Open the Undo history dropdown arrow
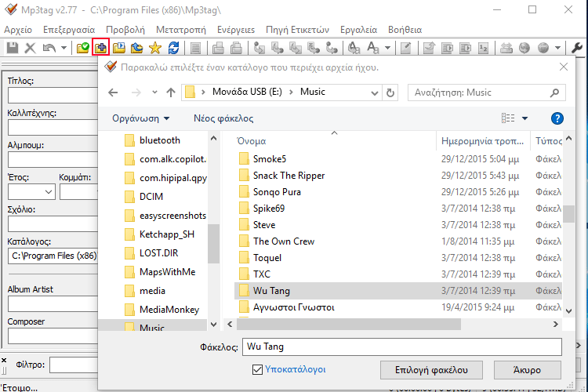 click(64, 48)
